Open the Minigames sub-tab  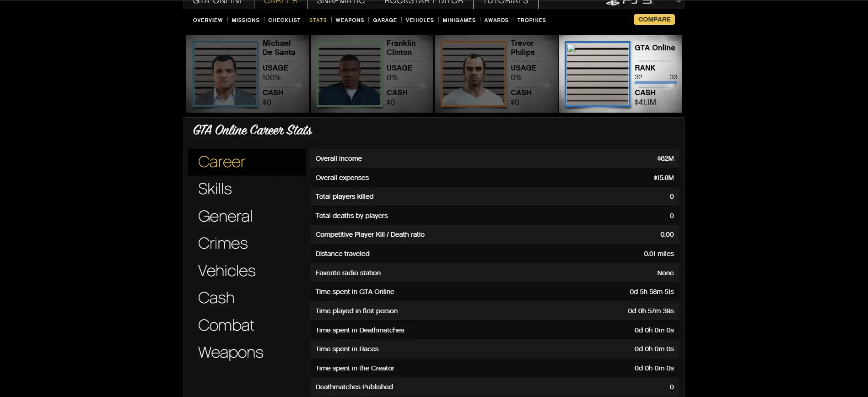[459, 20]
